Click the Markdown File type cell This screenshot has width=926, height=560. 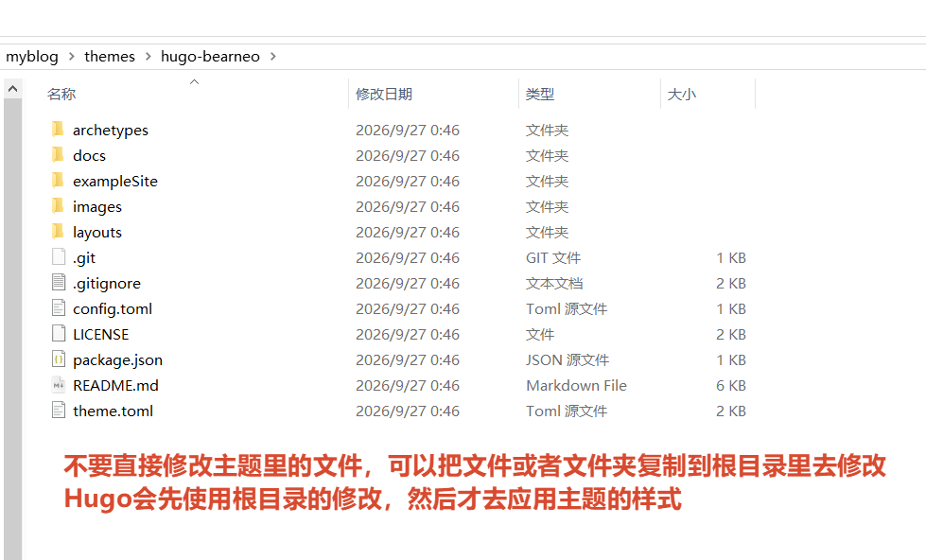pyautogui.click(x=576, y=386)
